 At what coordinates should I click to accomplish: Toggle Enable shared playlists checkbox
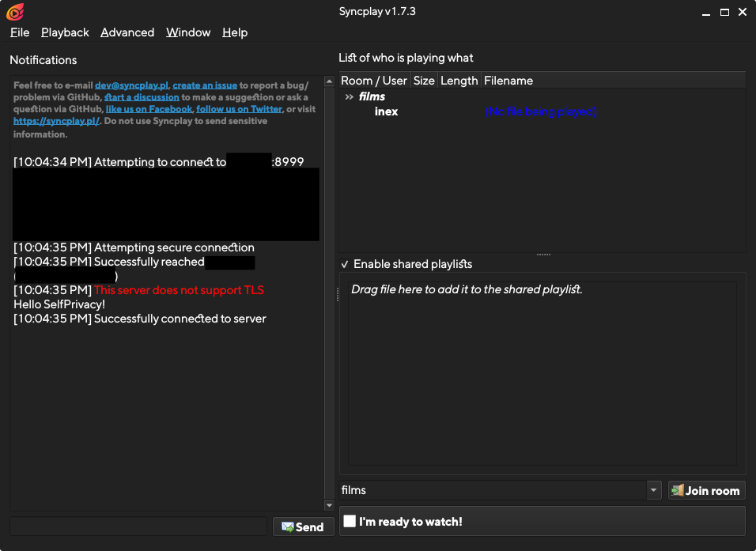(x=345, y=264)
